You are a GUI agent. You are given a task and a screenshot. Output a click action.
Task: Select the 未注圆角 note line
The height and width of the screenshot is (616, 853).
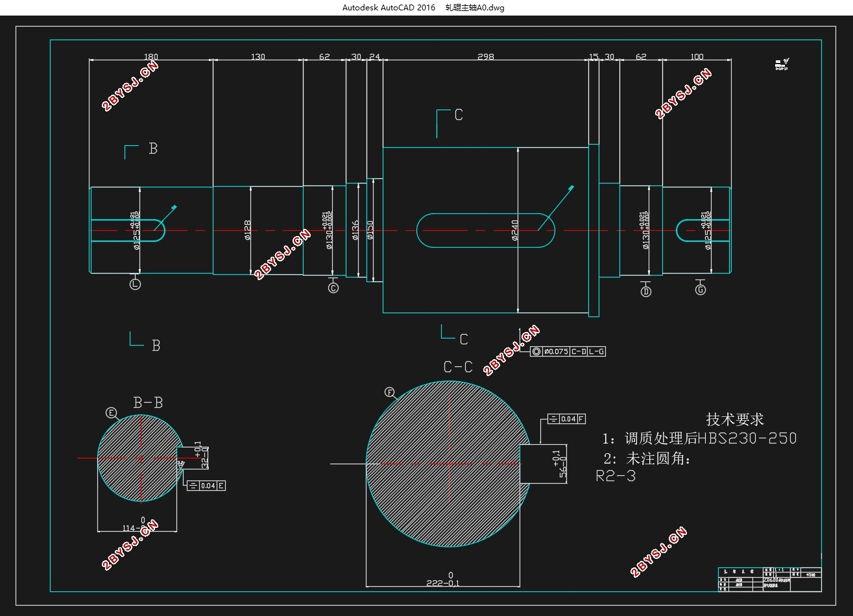tap(648, 458)
